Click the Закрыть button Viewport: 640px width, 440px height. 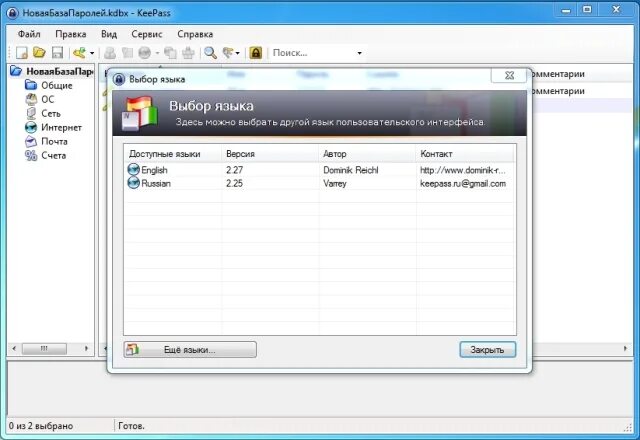487,350
